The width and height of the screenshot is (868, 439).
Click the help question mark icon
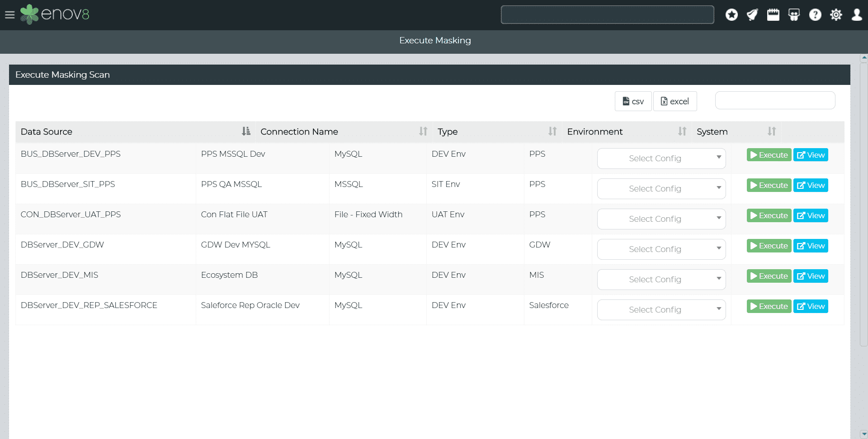point(815,15)
